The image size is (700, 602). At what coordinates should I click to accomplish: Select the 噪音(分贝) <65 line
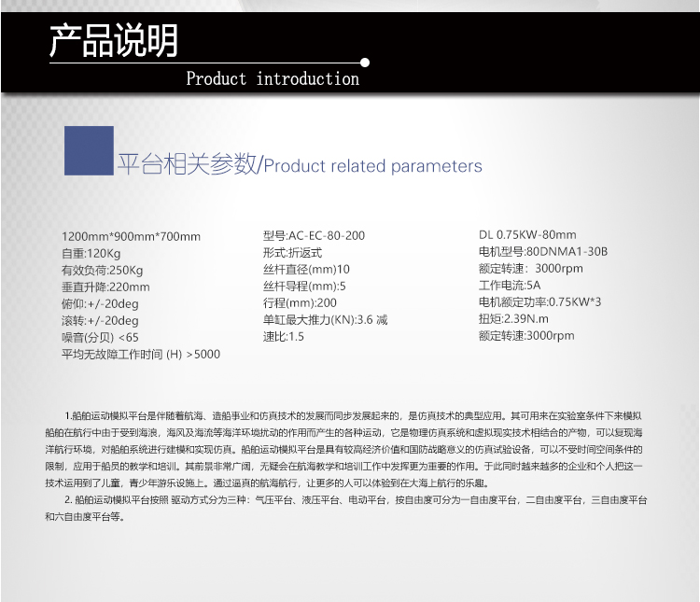click(100, 337)
